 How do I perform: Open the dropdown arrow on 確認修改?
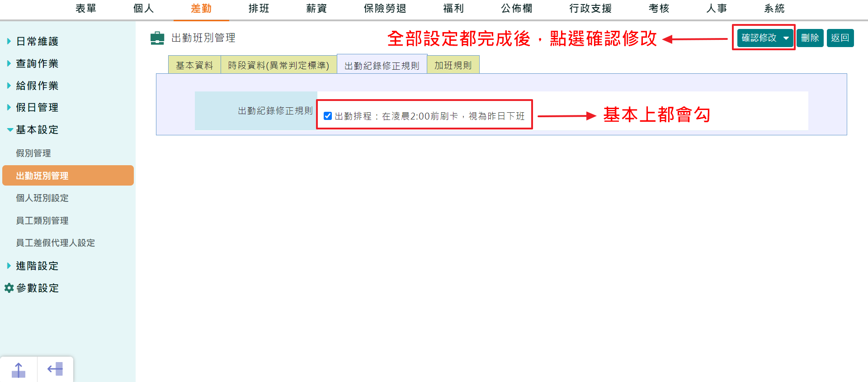pyautogui.click(x=786, y=38)
